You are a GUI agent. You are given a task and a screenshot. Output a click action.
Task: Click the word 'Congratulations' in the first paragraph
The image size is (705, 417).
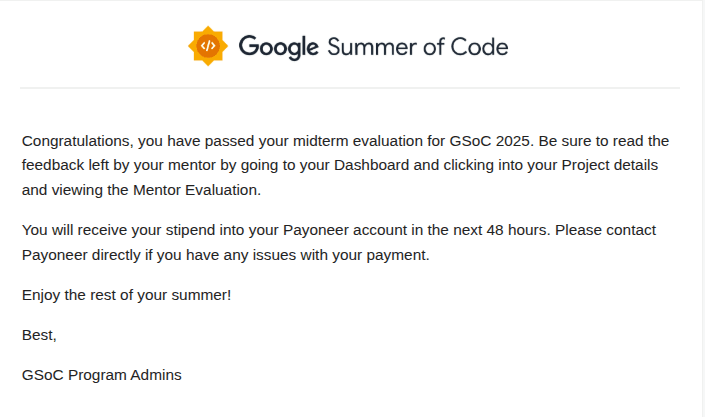(x=76, y=140)
